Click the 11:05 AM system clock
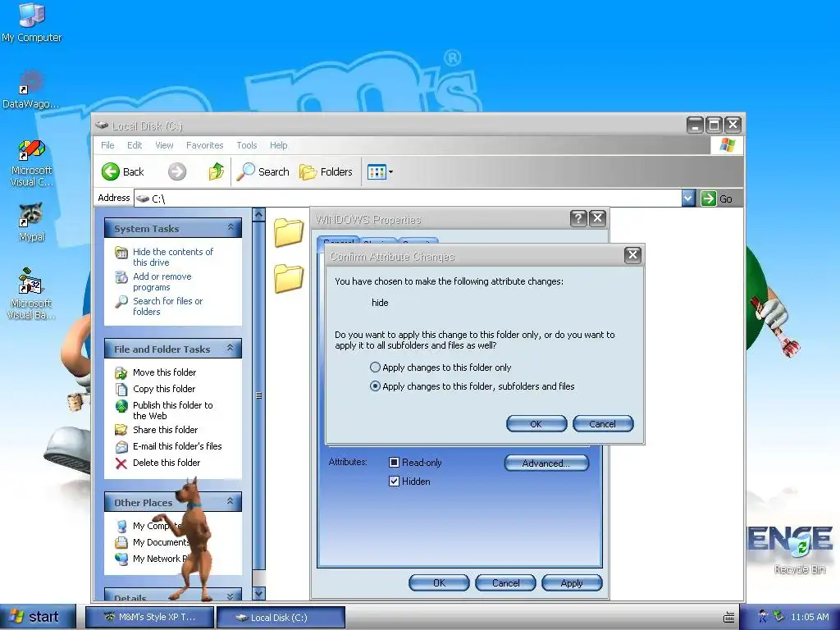 tap(810, 617)
